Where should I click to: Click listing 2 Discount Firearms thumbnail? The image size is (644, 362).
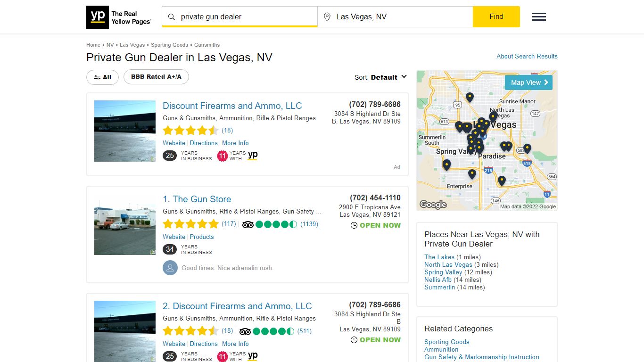click(x=125, y=331)
